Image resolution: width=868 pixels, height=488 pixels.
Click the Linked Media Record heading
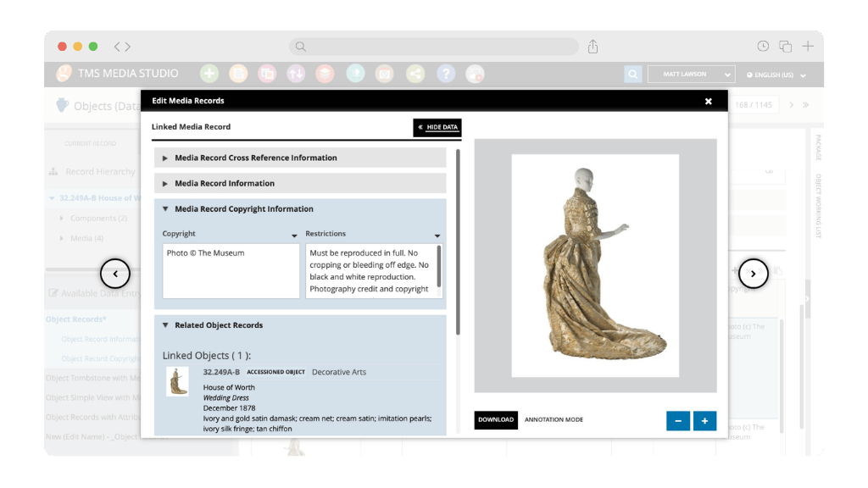tap(191, 127)
